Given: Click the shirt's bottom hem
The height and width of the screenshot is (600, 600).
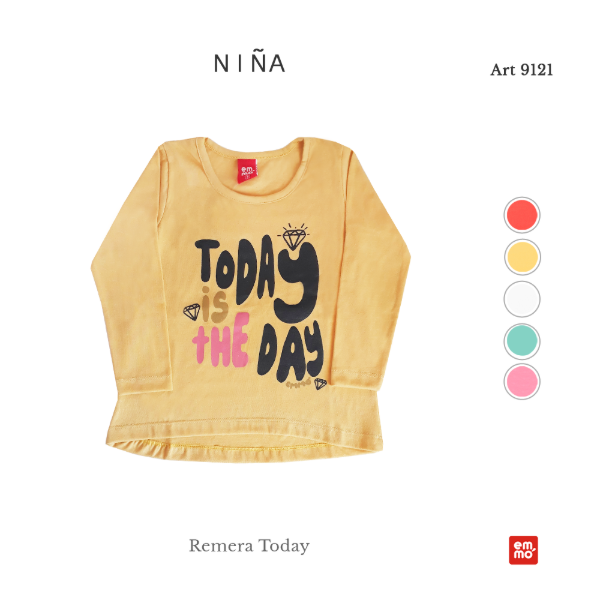Looking at the screenshot, I should click(245, 444).
